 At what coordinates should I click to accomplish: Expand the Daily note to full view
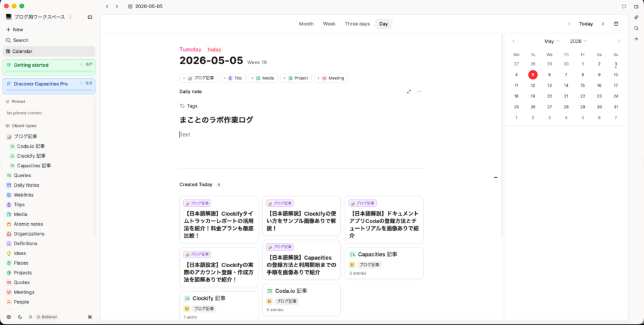click(409, 92)
